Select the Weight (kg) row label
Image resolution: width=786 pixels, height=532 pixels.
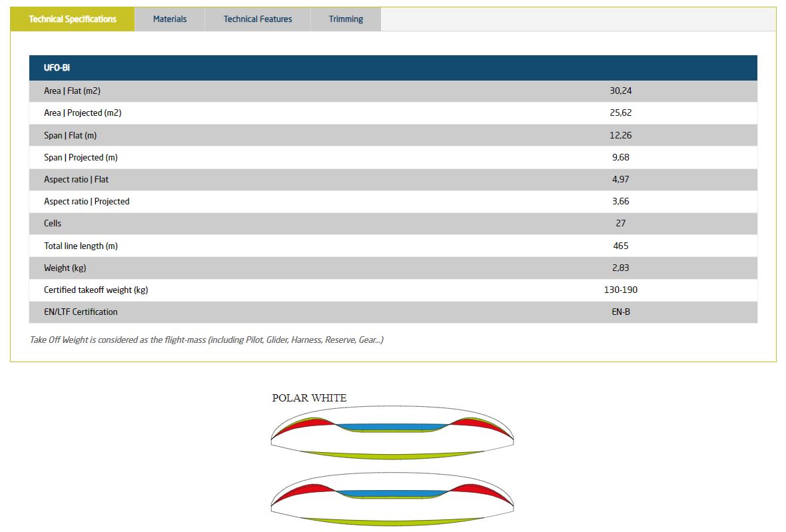point(65,268)
